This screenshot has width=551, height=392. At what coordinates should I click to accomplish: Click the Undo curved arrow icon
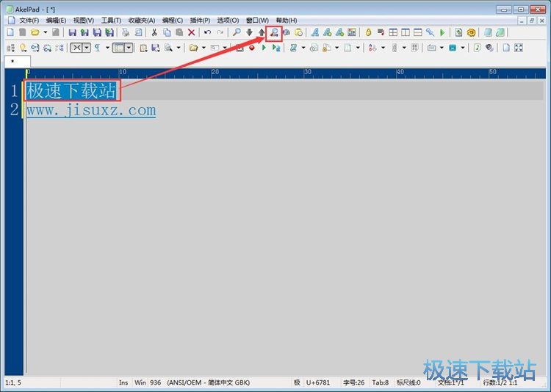[208, 32]
